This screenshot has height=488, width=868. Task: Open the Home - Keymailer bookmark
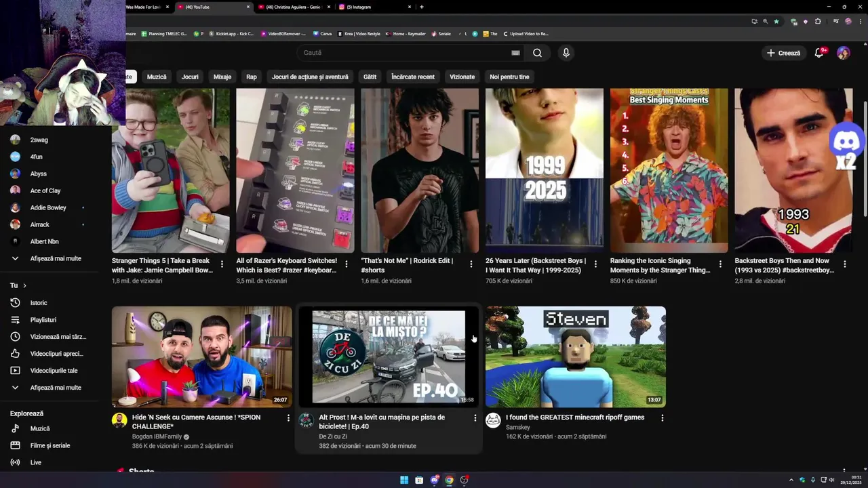pos(405,33)
